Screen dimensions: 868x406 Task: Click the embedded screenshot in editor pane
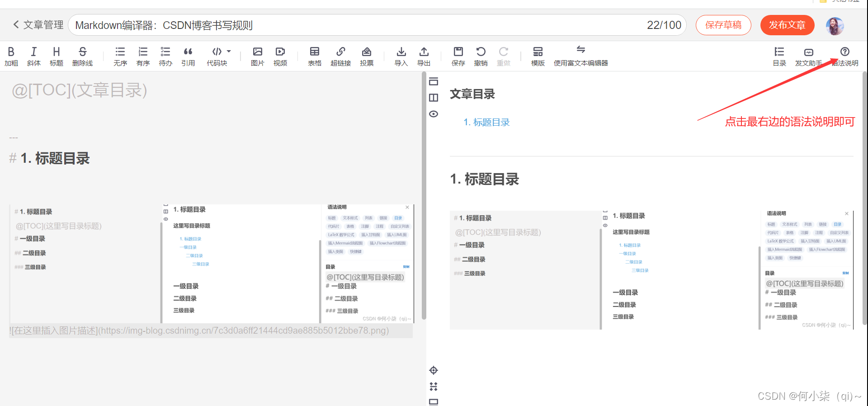[x=211, y=264]
